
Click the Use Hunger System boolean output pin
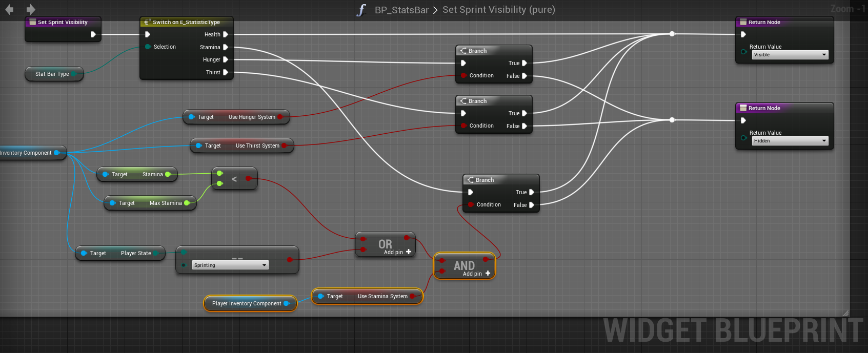(280, 117)
